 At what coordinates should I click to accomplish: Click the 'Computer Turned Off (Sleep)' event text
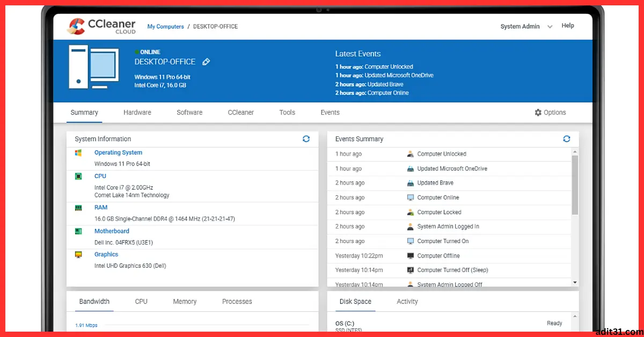tap(452, 270)
